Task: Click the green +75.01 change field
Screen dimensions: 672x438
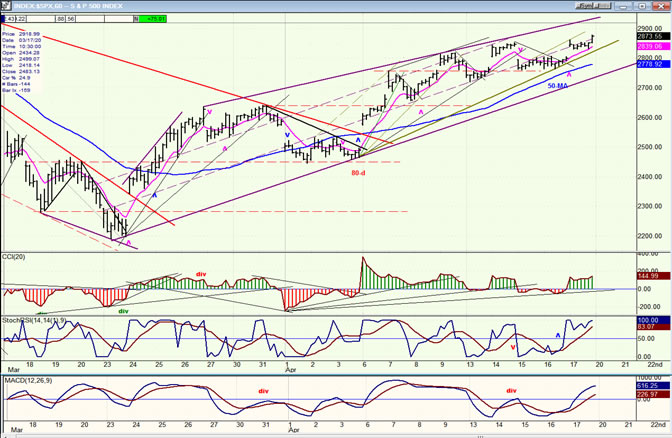Action: pos(153,19)
